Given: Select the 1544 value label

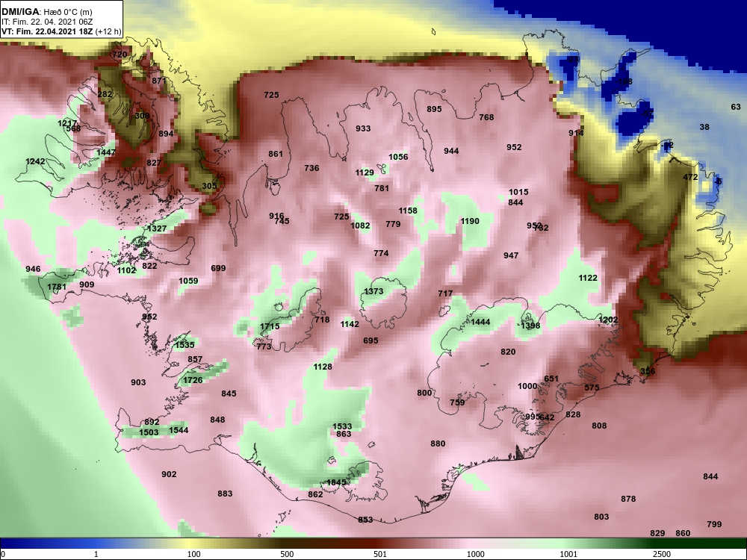Looking at the screenshot, I should 179,430.
